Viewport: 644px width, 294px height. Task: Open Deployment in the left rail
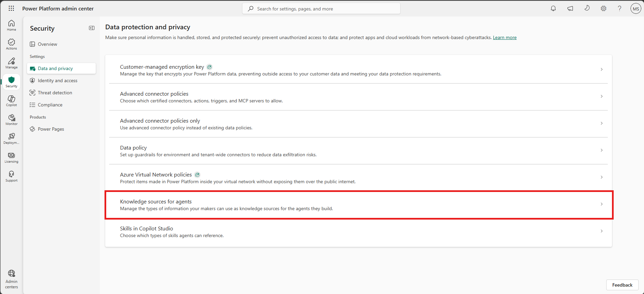click(x=11, y=138)
